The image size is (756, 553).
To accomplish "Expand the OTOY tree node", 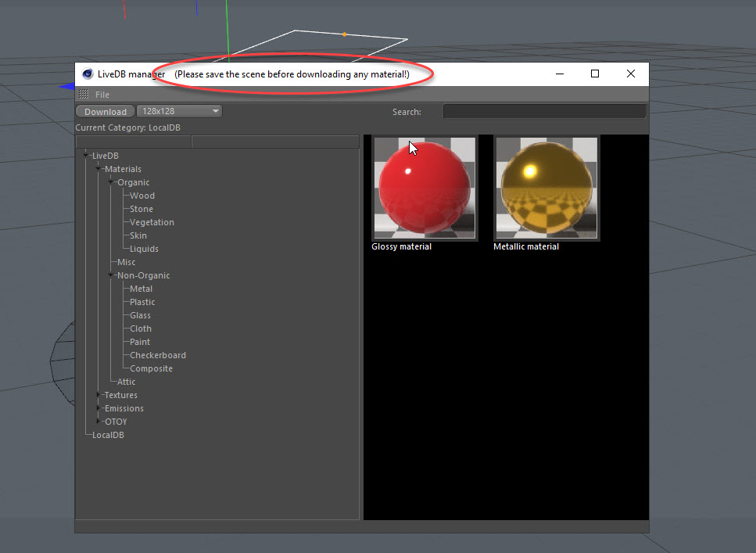I will point(99,422).
